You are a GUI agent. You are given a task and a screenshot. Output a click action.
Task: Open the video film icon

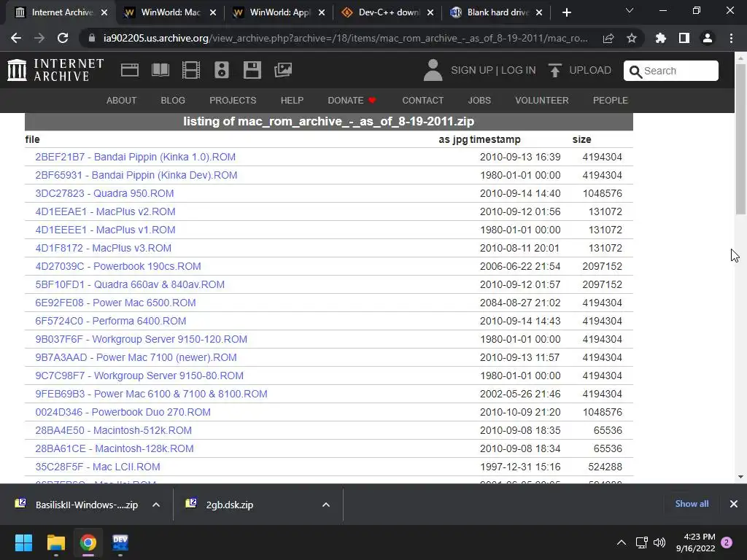(x=191, y=71)
